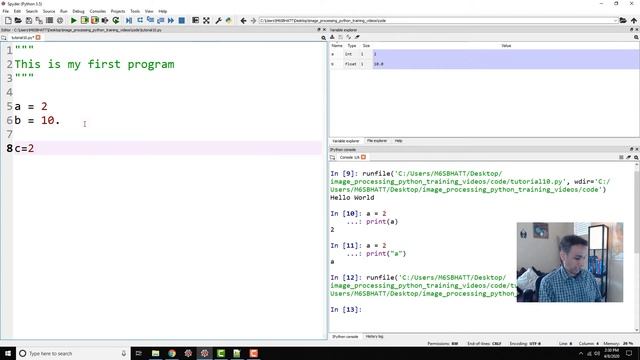Change to the parent directory
This screenshot has height=360, width=640.
pos(633,20)
